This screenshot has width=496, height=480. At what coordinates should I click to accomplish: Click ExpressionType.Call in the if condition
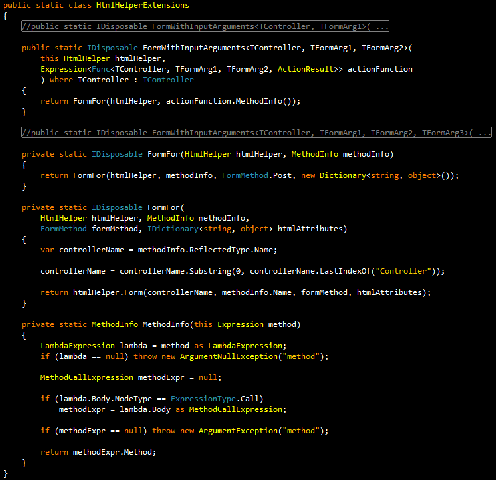[215, 399]
